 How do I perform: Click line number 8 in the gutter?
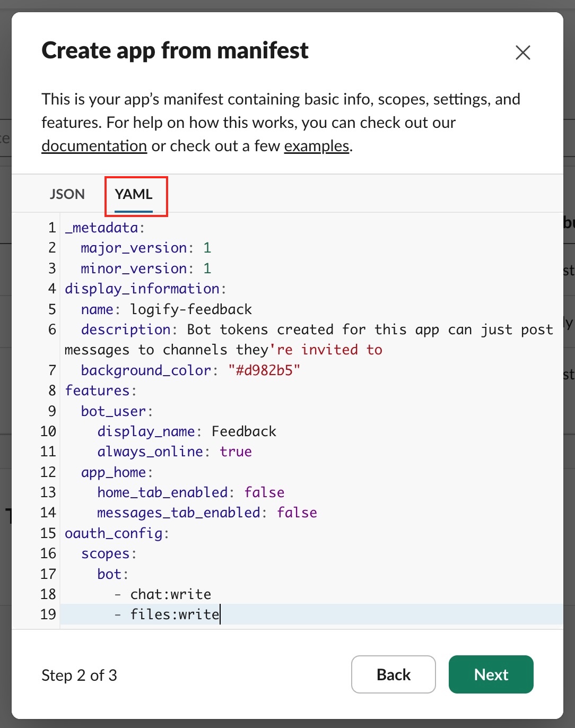pos(52,391)
